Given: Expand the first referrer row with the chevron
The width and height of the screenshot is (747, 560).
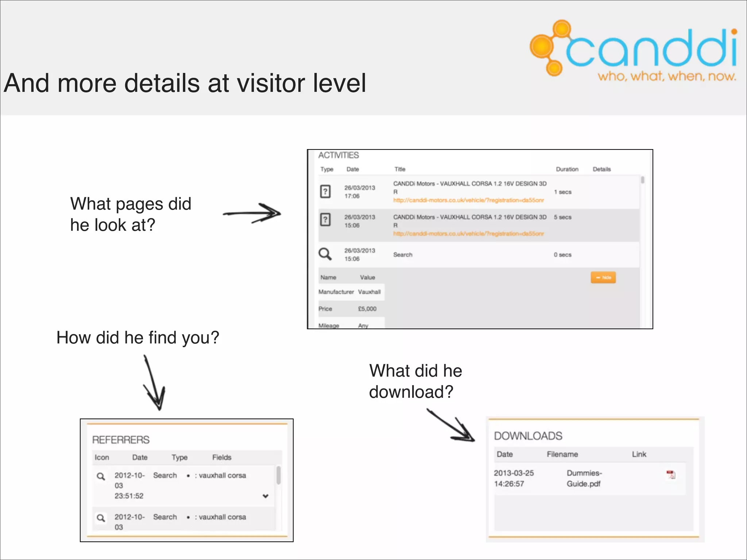Looking at the screenshot, I should (x=266, y=496).
